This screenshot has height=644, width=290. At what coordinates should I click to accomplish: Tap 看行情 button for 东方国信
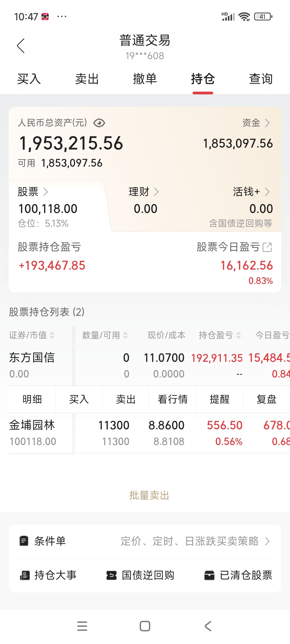coord(173,399)
